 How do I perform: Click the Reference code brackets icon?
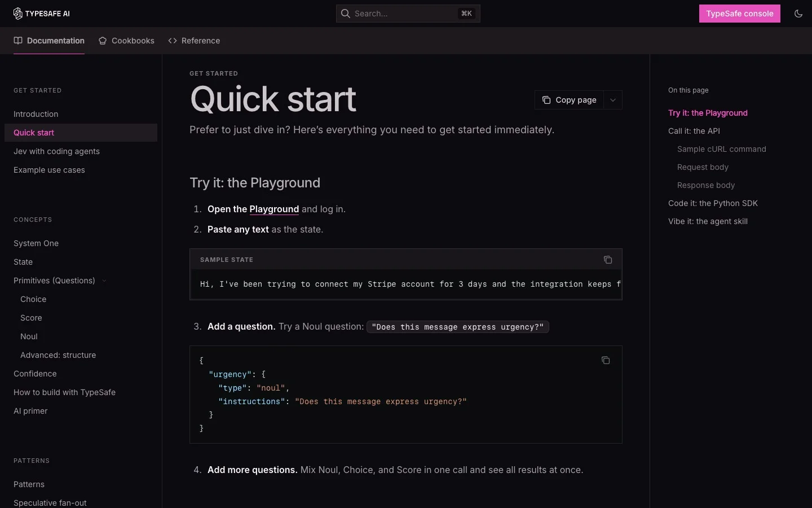[173, 41]
